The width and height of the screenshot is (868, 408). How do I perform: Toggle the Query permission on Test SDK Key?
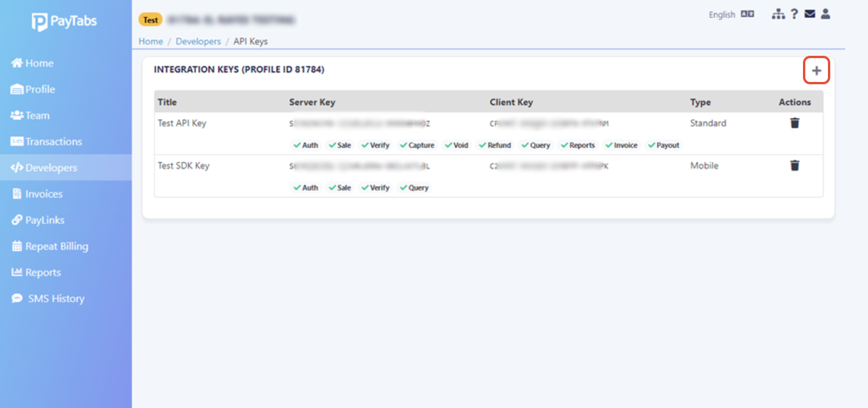click(x=414, y=187)
